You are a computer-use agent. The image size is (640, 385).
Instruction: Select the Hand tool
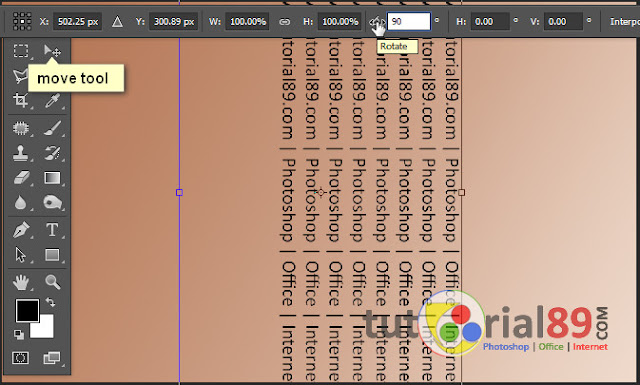point(20,282)
